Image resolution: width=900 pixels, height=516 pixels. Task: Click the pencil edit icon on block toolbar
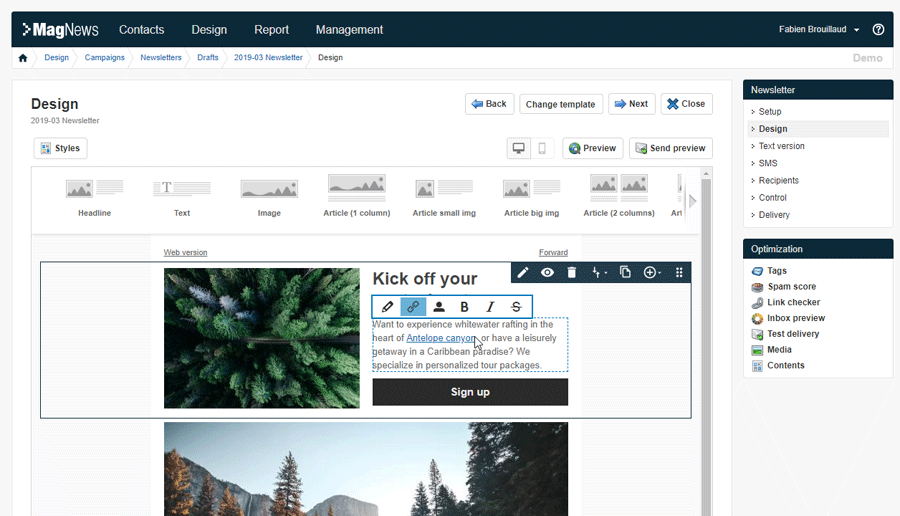pos(523,272)
